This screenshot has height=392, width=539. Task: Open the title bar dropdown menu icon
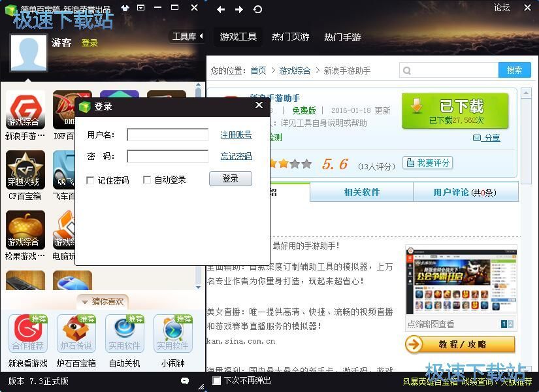tap(140, 8)
